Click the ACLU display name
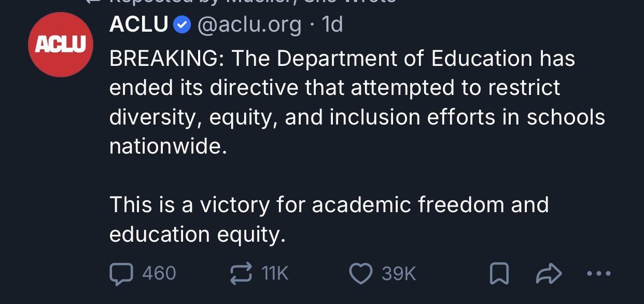644x304 pixels. (139, 24)
